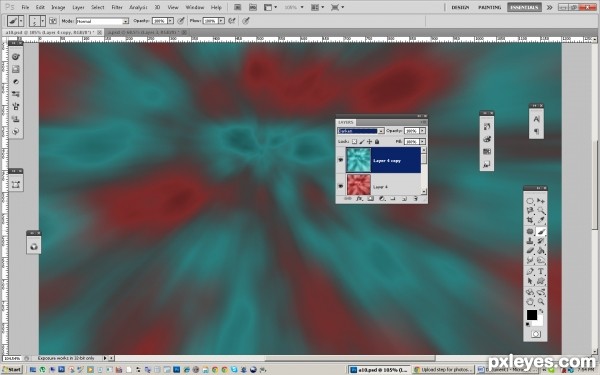Select the Smudge tool

tap(530, 260)
